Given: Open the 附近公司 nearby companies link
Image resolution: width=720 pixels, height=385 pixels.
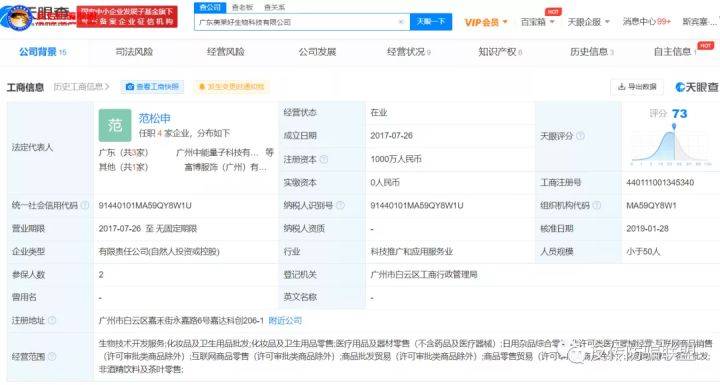Looking at the screenshot, I should [x=285, y=320].
